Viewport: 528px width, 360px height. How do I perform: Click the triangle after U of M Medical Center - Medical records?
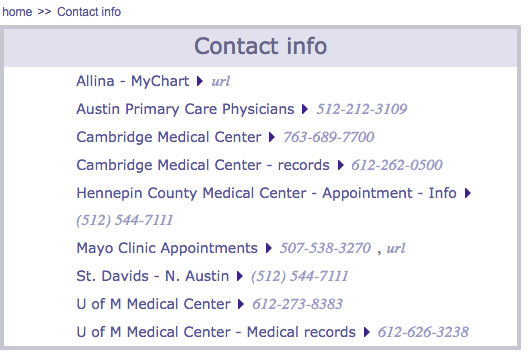(x=367, y=332)
